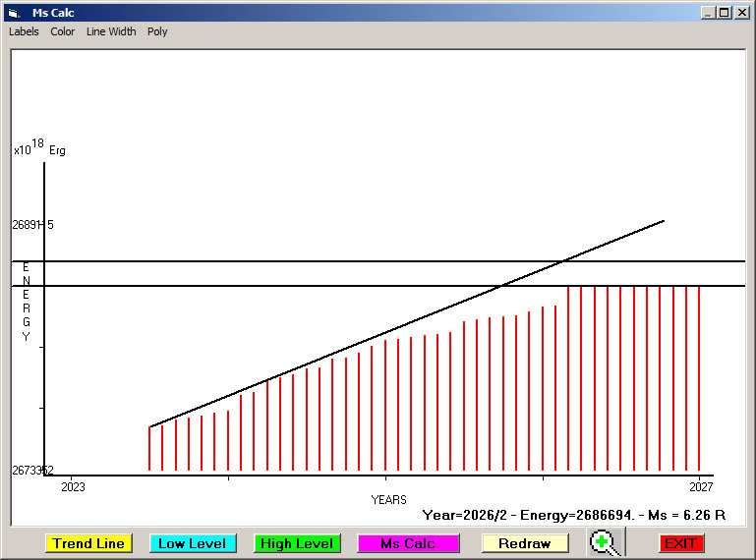Screen dimensions: 756x560
Task: Click the upper horizontal level line
Action: click(x=295, y=261)
